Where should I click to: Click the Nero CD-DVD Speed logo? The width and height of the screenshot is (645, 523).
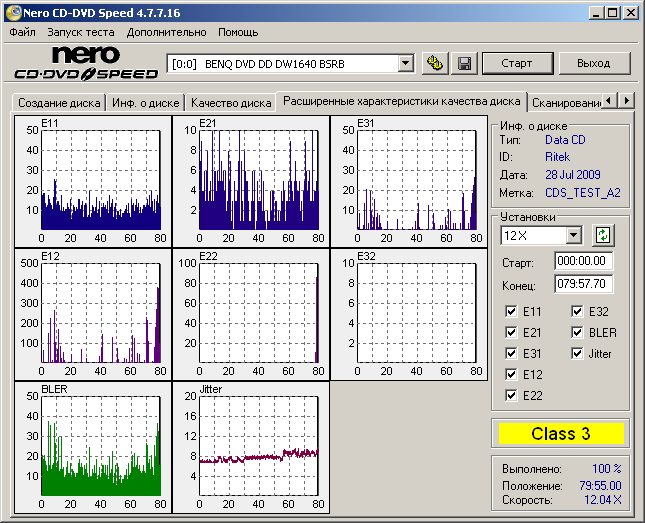click(x=85, y=63)
